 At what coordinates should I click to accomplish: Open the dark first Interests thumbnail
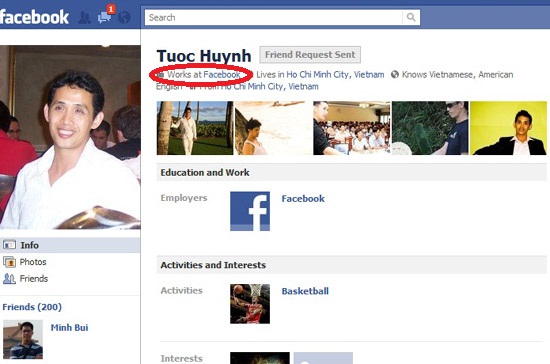click(260, 358)
